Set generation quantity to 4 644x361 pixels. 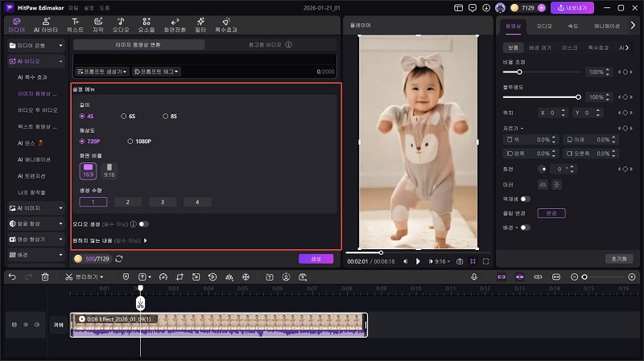pyautogui.click(x=197, y=202)
